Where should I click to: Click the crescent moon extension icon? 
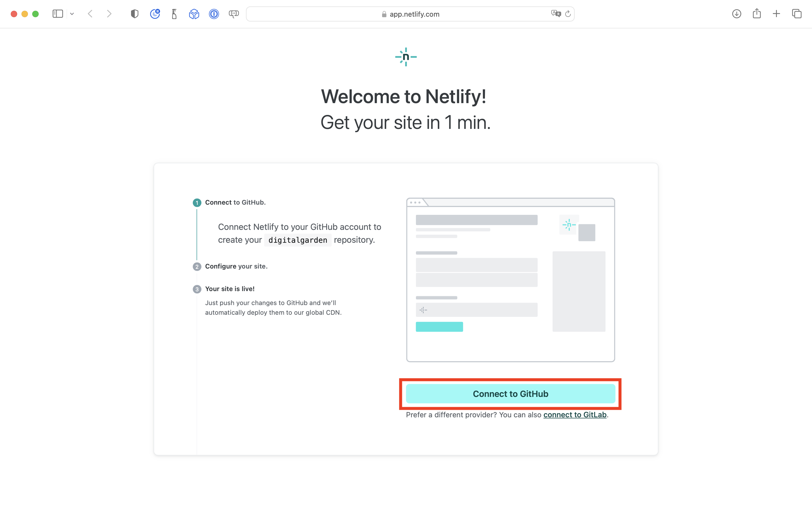155,14
